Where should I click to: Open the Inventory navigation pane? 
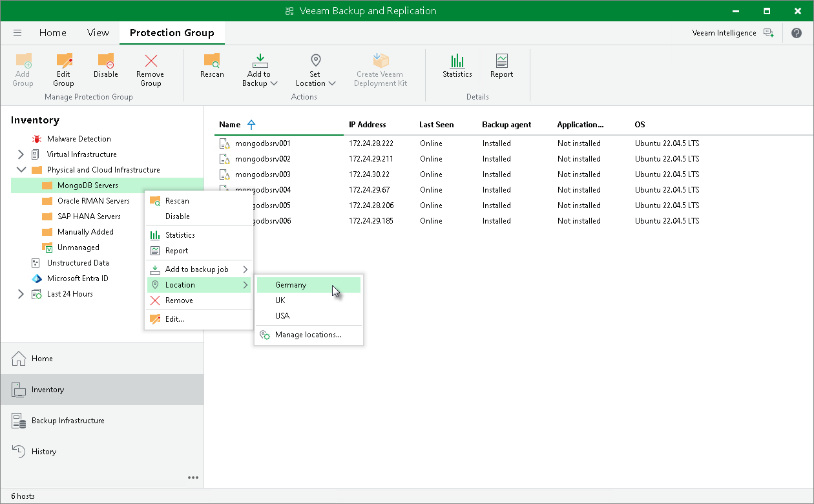102,390
